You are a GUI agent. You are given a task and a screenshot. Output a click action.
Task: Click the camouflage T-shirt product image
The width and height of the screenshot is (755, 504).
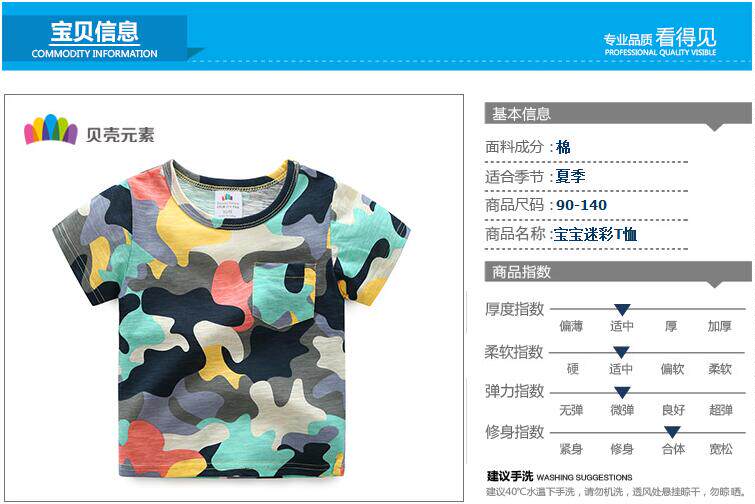[231, 318]
